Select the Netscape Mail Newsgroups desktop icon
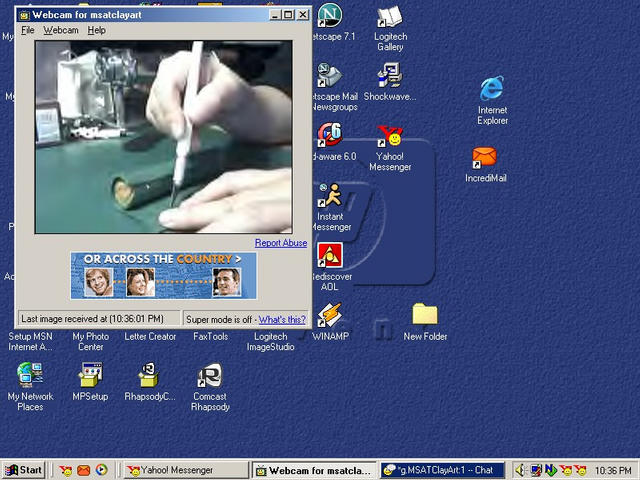 (x=329, y=76)
